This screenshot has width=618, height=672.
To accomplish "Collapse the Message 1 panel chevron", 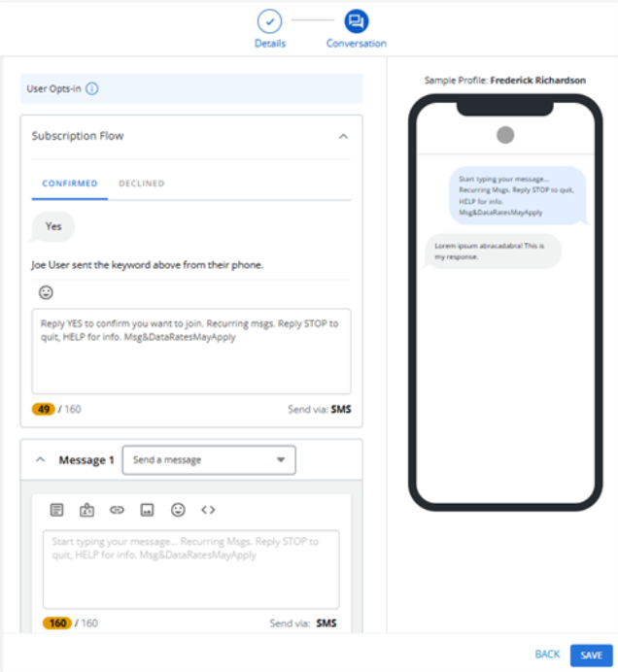I will [40, 460].
